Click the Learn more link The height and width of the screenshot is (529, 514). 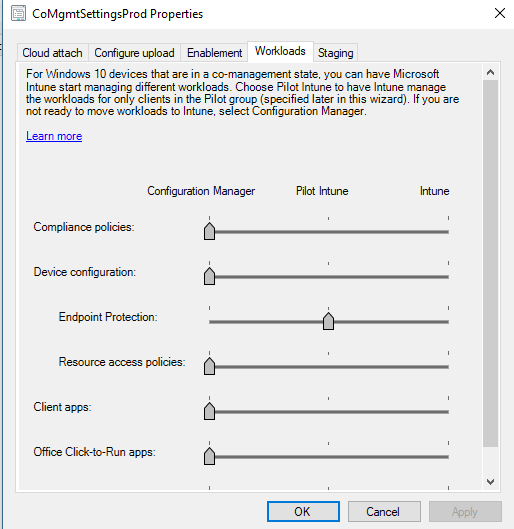[x=54, y=136]
